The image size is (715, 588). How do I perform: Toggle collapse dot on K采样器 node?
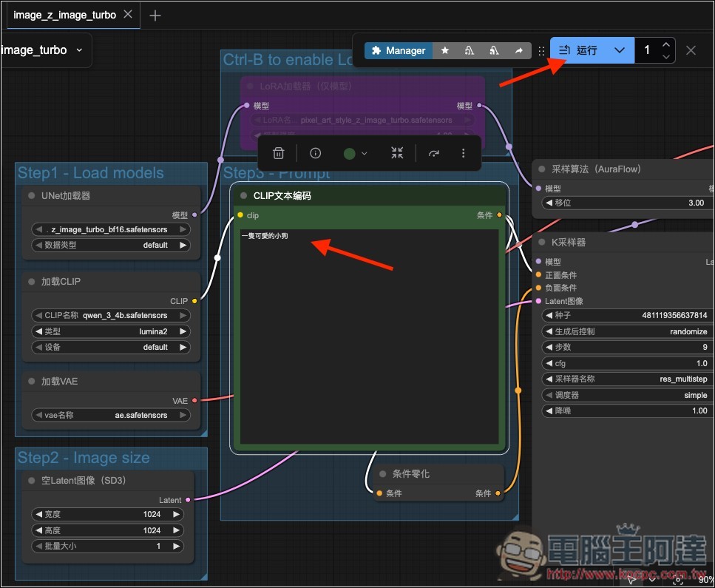pyautogui.click(x=542, y=242)
